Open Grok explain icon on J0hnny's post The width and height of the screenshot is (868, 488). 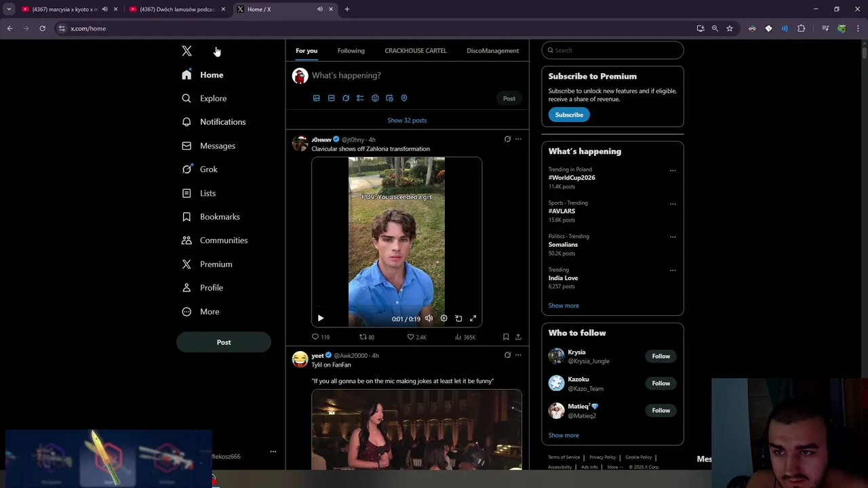click(x=507, y=139)
